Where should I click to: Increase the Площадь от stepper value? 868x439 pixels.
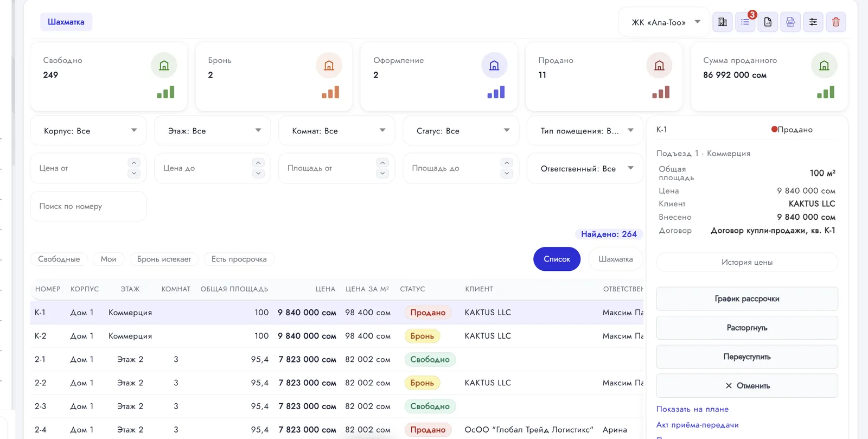pos(382,163)
